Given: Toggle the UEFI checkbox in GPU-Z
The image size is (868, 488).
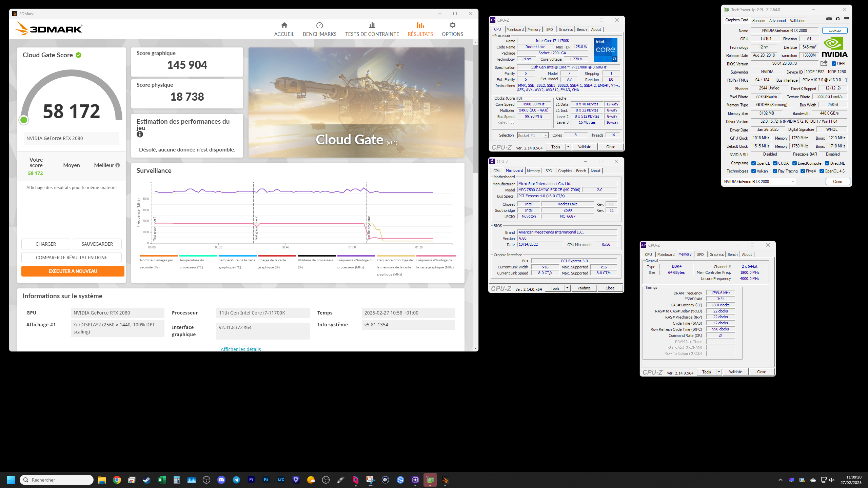Looking at the screenshot, I should (834, 64).
